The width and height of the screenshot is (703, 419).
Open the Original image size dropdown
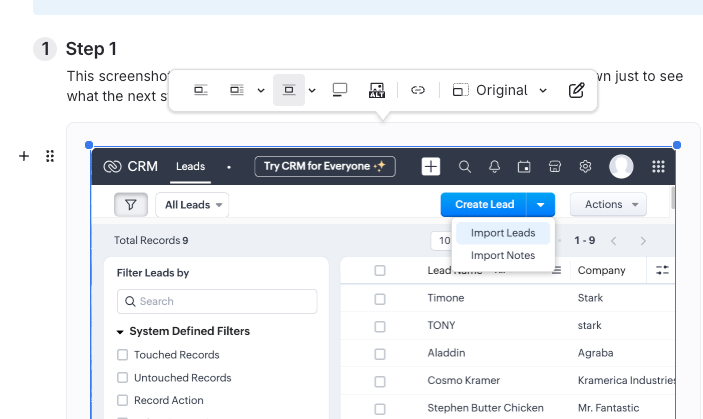(x=501, y=90)
